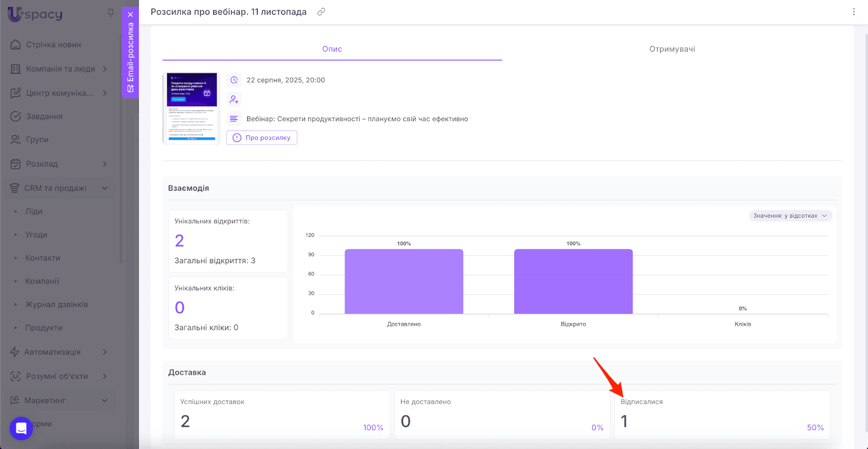Open the Значення: у відсотках dropdown
Screen dimensions: 868x449
(790, 216)
